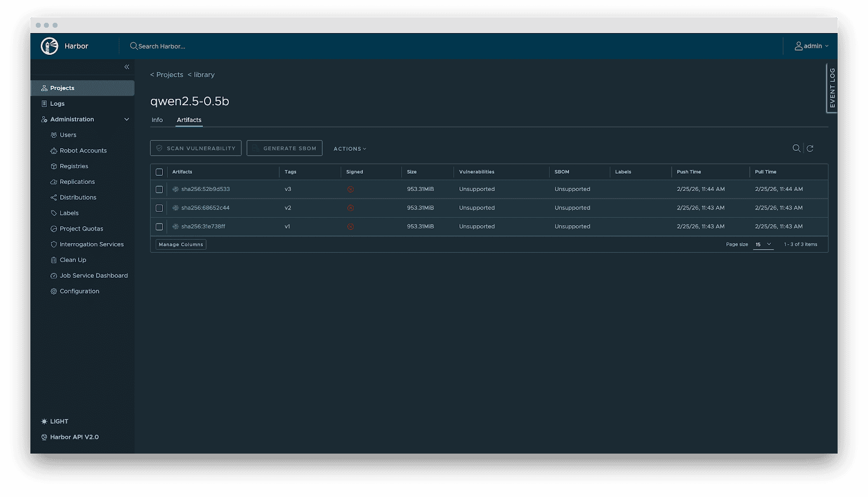This screenshot has width=868, height=497.
Task: Open artifact search with the magnifier icon
Action: pyautogui.click(x=796, y=148)
